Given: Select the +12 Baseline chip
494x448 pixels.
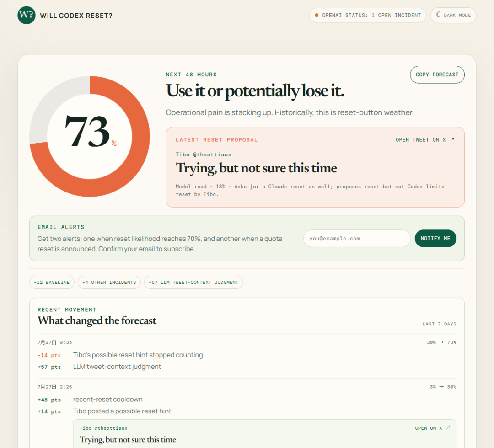Looking at the screenshot, I should [x=52, y=282].
